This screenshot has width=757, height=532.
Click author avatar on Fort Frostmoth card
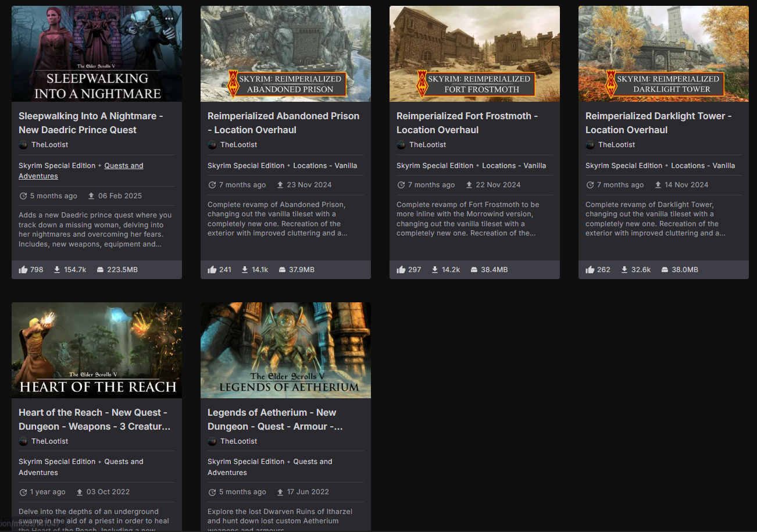coord(401,145)
